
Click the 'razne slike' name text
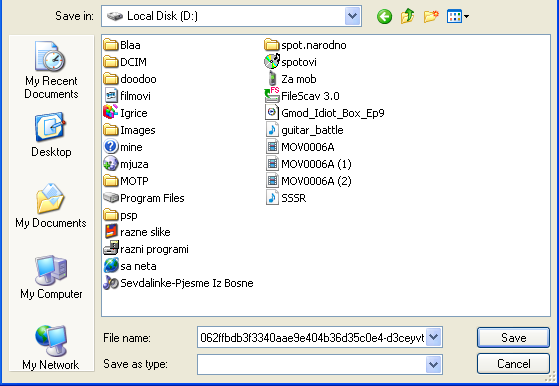pos(145,232)
